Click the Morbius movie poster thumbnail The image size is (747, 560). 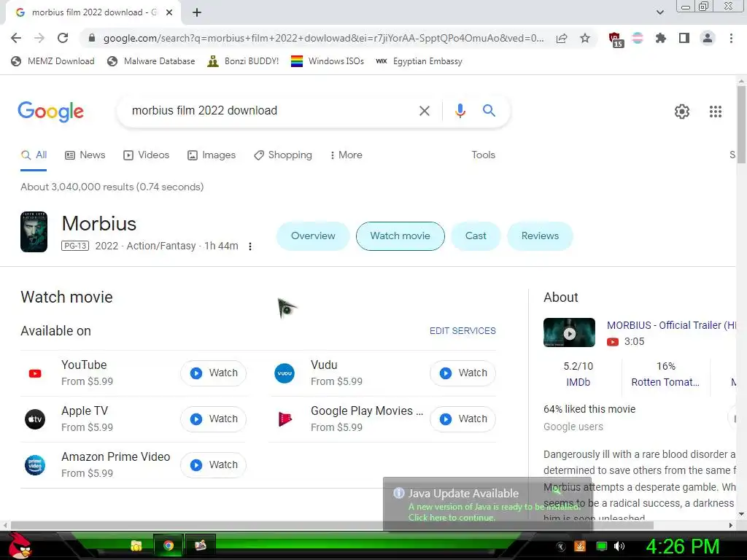coord(34,232)
